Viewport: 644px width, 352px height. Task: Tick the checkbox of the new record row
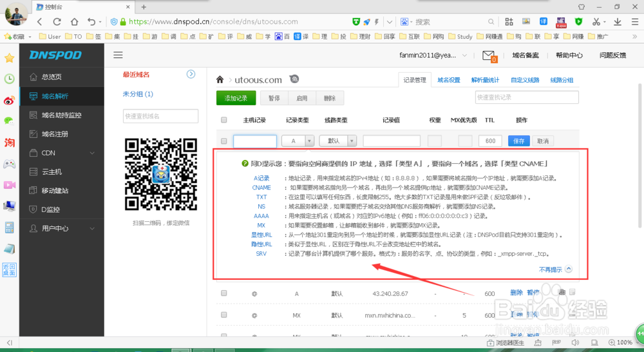224,141
